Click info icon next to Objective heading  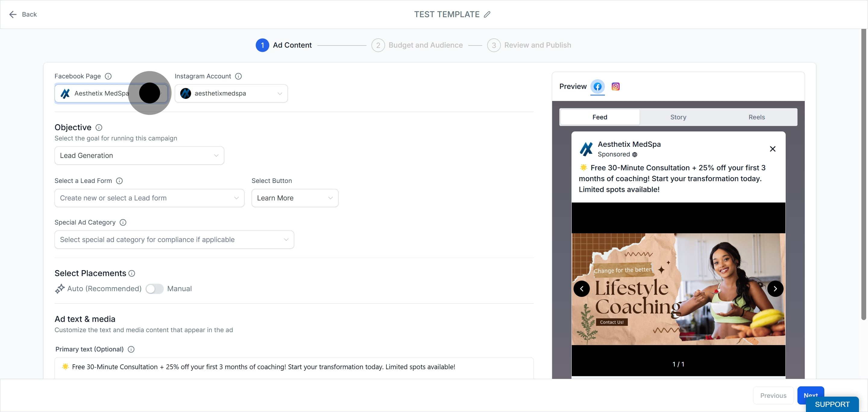click(99, 127)
